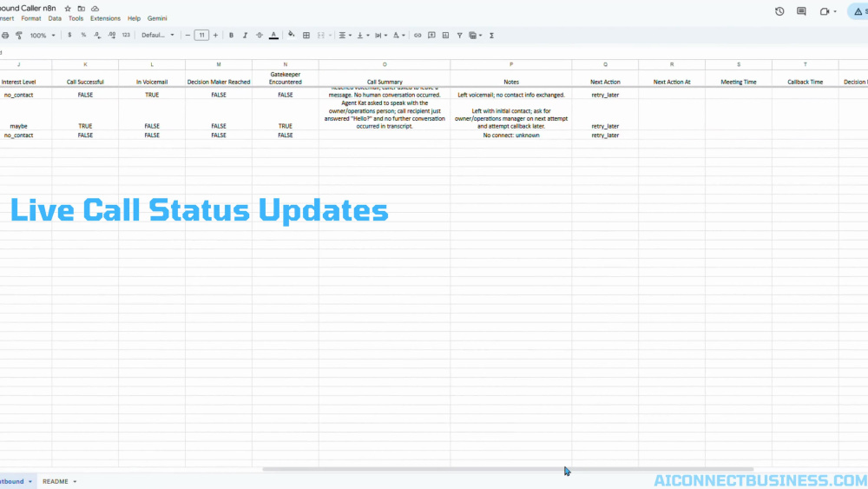Open the functions sigma menu

pos(491,35)
